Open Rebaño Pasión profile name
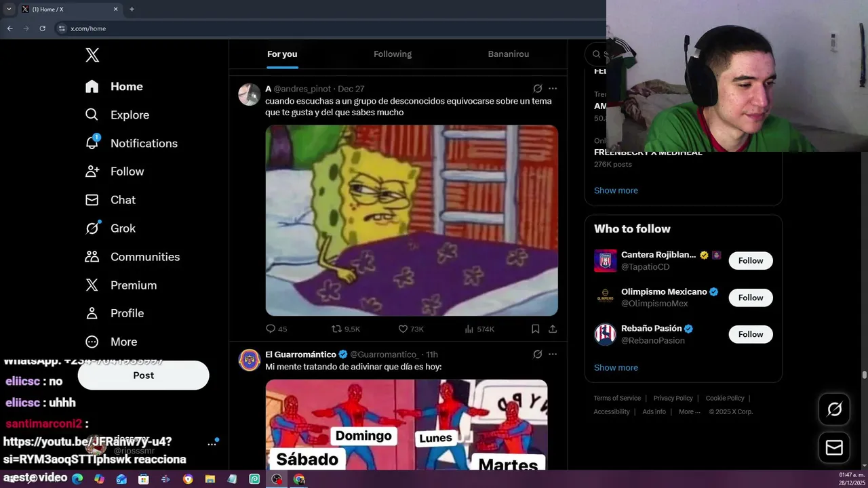The image size is (868, 488). tap(652, 328)
